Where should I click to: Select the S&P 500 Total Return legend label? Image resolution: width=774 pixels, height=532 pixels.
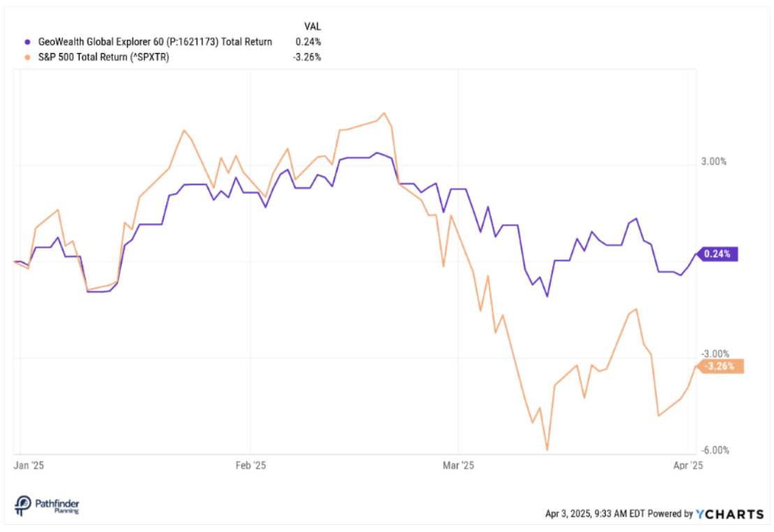pos(103,57)
